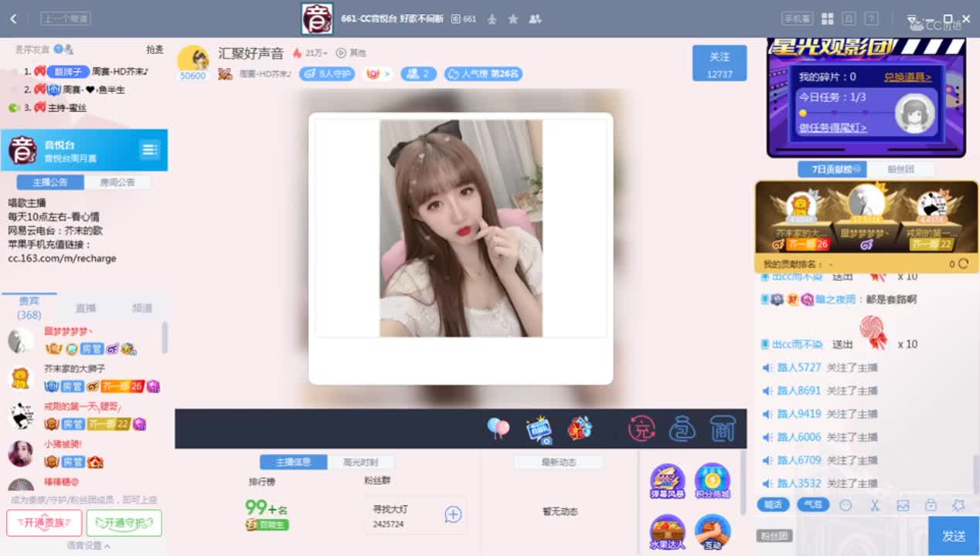Open the 水果达人 activity icon

(667, 532)
